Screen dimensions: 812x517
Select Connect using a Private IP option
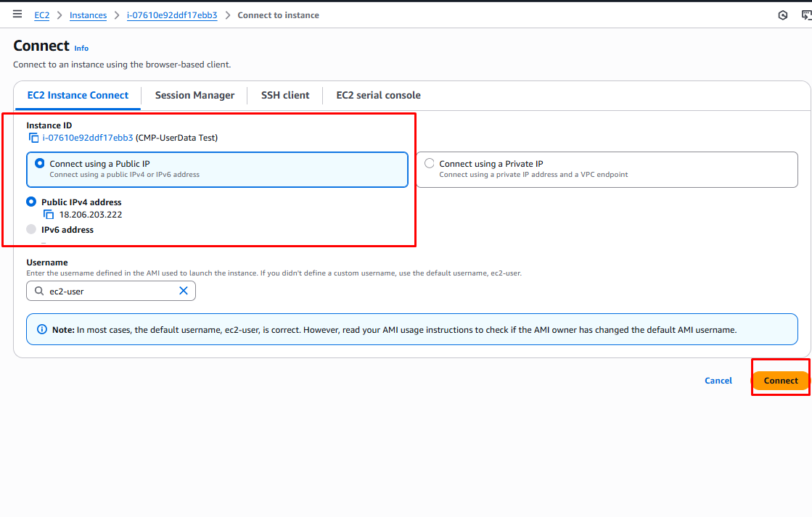[x=430, y=164]
